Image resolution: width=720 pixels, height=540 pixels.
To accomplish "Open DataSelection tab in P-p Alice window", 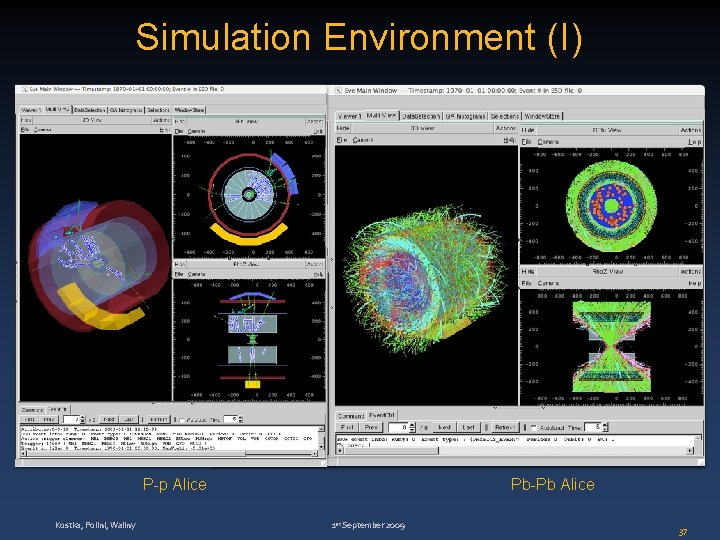I will (90, 110).
